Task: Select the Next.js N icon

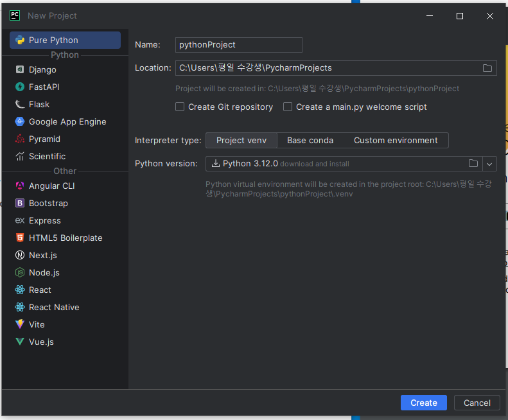Action: [x=20, y=255]
